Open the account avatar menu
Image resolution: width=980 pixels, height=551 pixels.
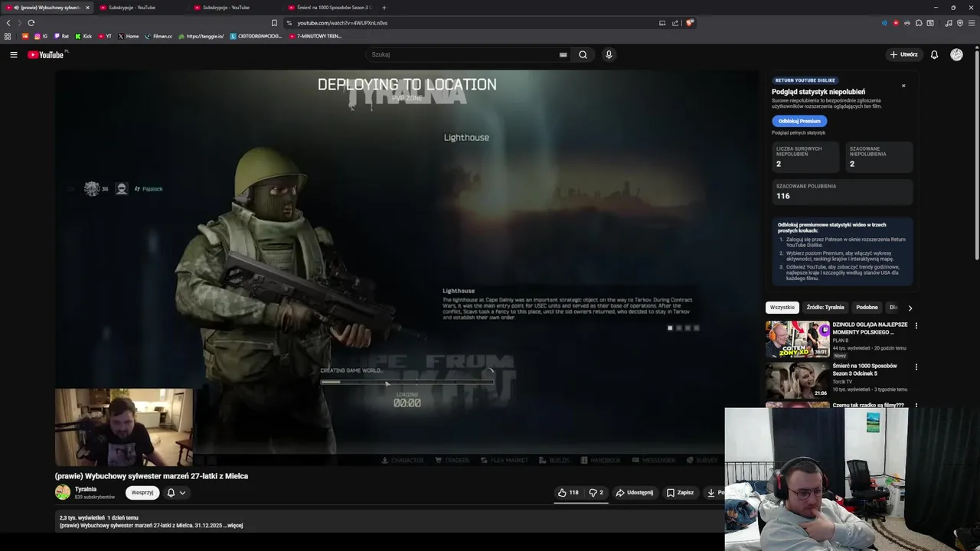pyautogui.click(x=956, y=54)
